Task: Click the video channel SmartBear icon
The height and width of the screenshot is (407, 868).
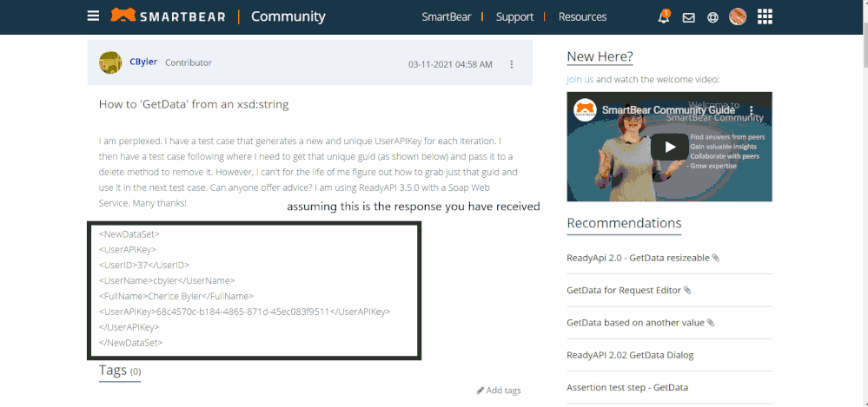Action: click(x=585, y=109)
